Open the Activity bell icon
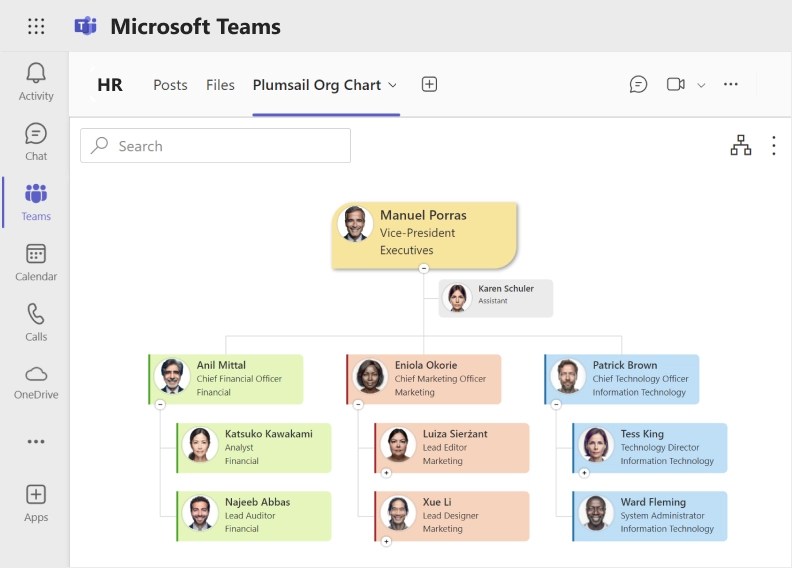The width and height of the screenshot is (792, 568). (x=36, y=73)
